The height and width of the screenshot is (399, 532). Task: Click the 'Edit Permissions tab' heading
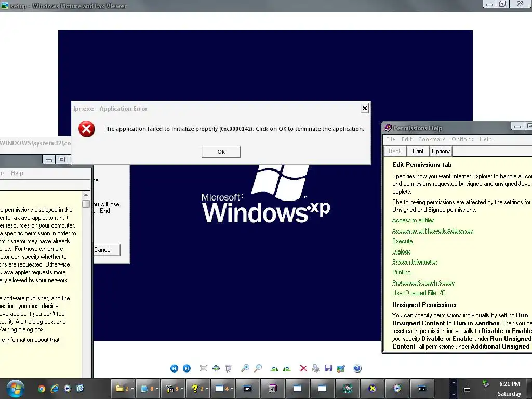(x=422, y=165)
